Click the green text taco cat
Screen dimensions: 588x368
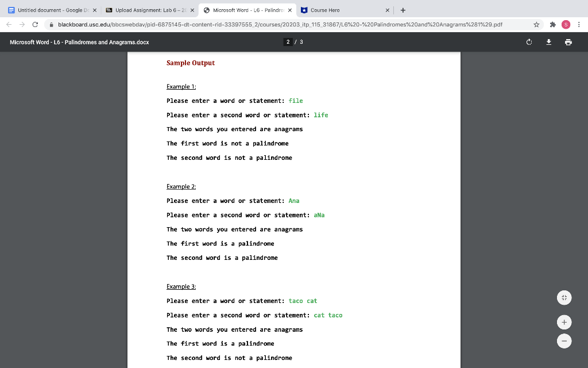303,301
